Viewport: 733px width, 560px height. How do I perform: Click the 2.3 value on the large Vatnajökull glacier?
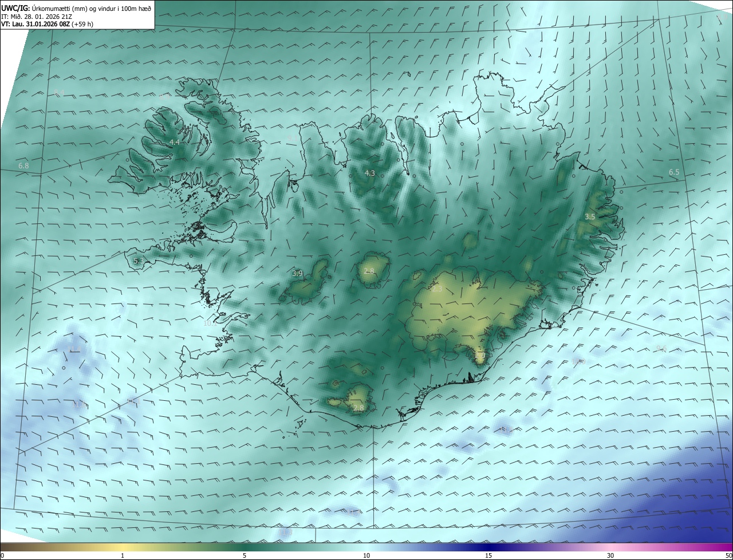[x=437, y=289]
